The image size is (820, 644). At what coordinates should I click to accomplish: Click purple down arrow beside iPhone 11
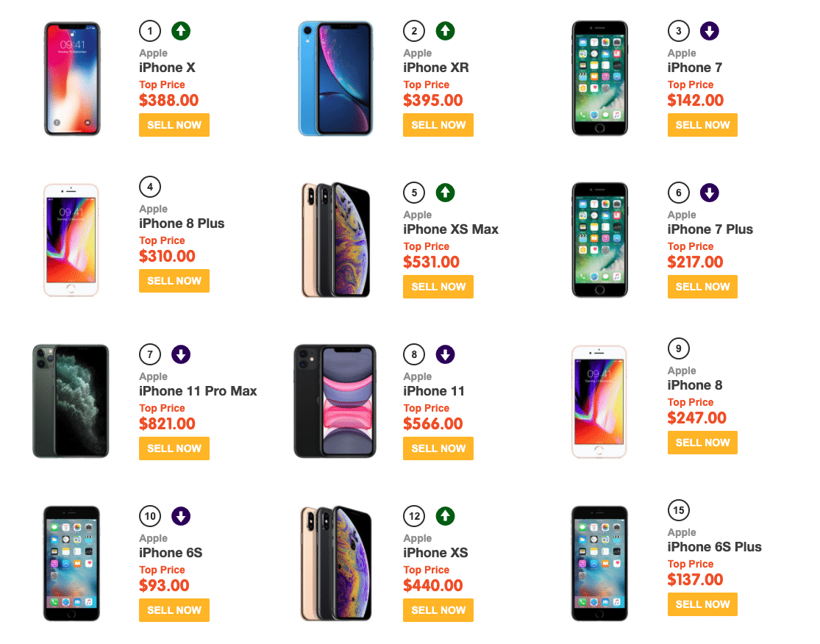[x=445, y=354]
